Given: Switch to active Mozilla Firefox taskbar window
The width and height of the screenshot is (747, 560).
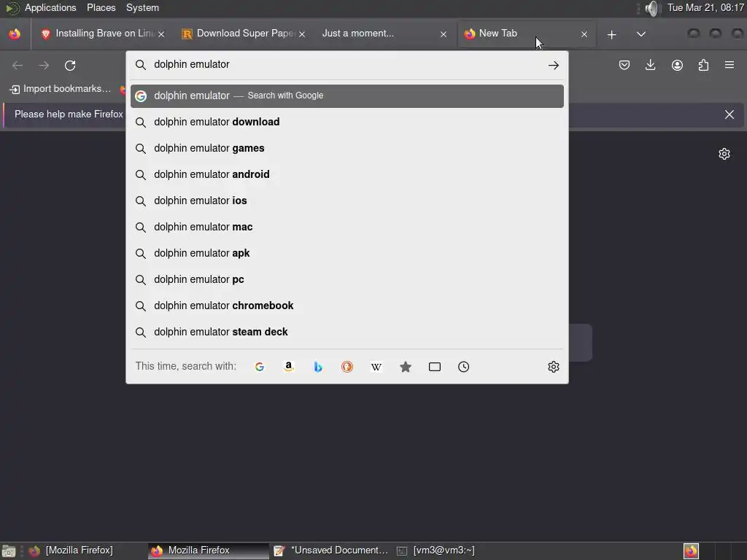Looking at the screenshot, I should (208, 551).
